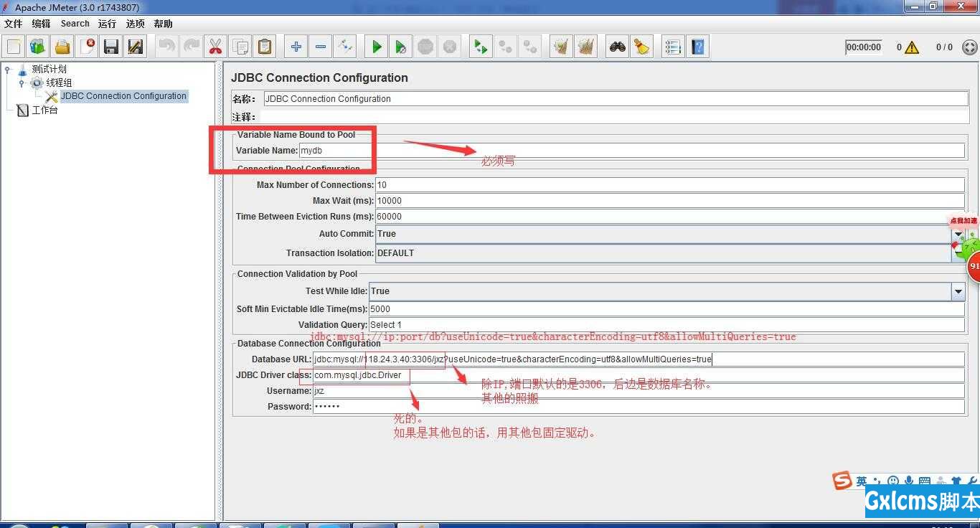Open the 编辑 menu
Image resolution: width=980 pixels, height=528 pixels.
pos(41,24)
